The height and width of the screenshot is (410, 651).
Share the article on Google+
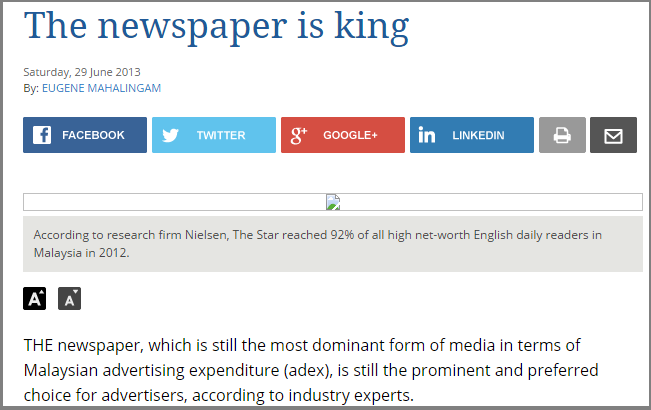pos(343,135)
